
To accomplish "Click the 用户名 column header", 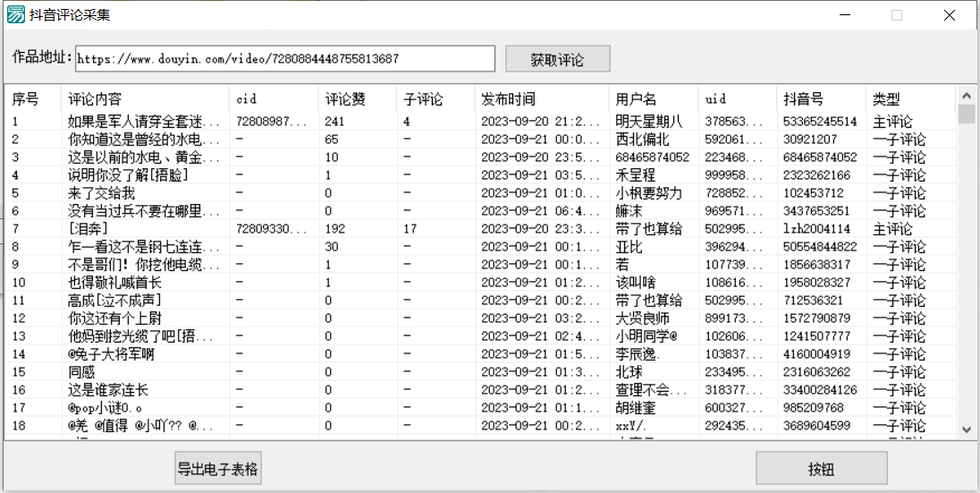I will 653,98.
